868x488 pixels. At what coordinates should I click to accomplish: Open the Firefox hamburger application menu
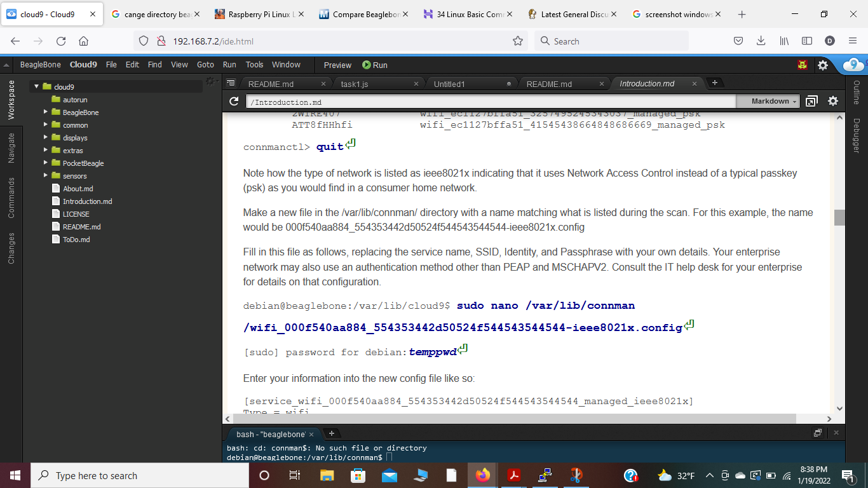click(x=852, y=41)
